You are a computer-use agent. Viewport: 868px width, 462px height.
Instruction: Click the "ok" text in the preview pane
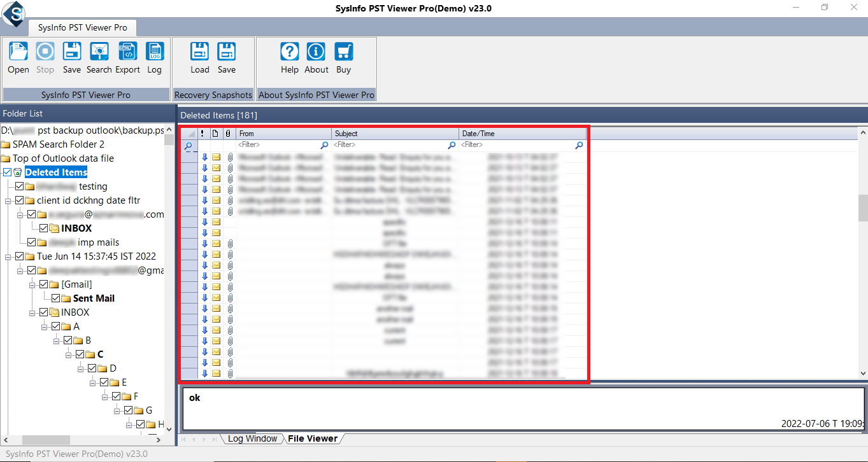(194, 398)
